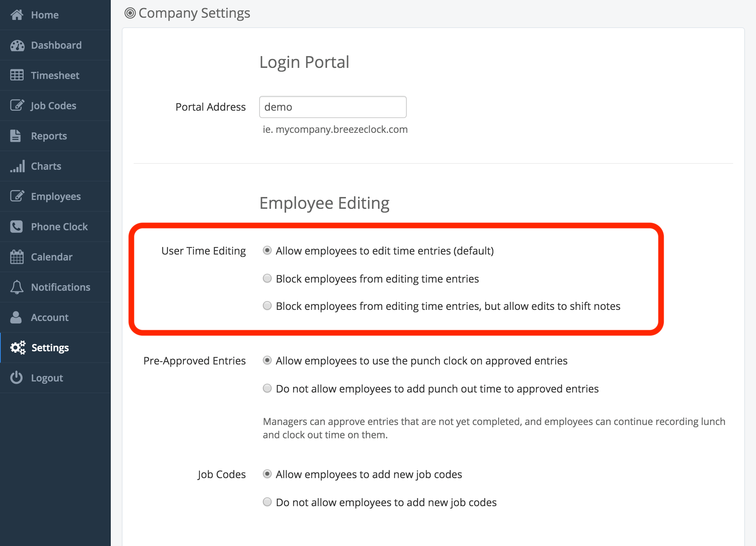The image size is (756, 546).
Task: Open Job Codes menu item
Action: [54, 106]
